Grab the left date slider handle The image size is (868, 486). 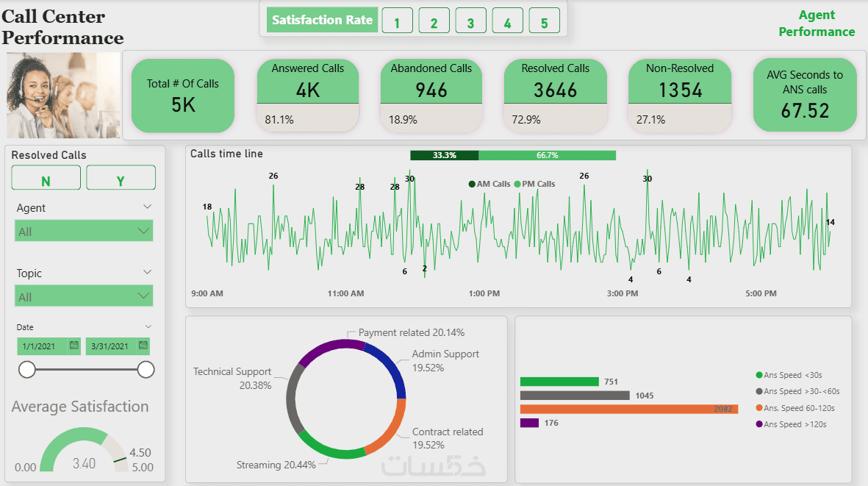click(x=26, y=369)
